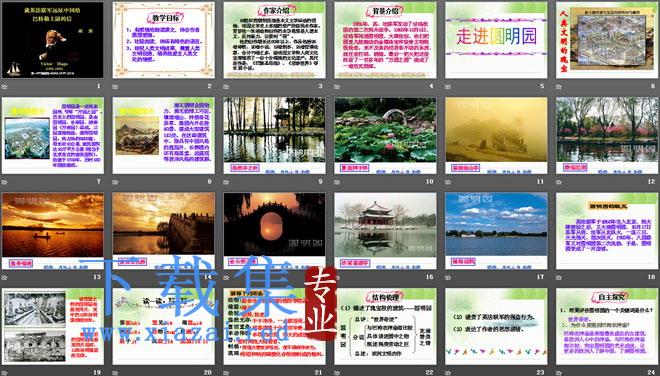660x376 pixels.
Task: Select the Victor Hugo title slide thumbnail
Action: (x=53, y=40)
